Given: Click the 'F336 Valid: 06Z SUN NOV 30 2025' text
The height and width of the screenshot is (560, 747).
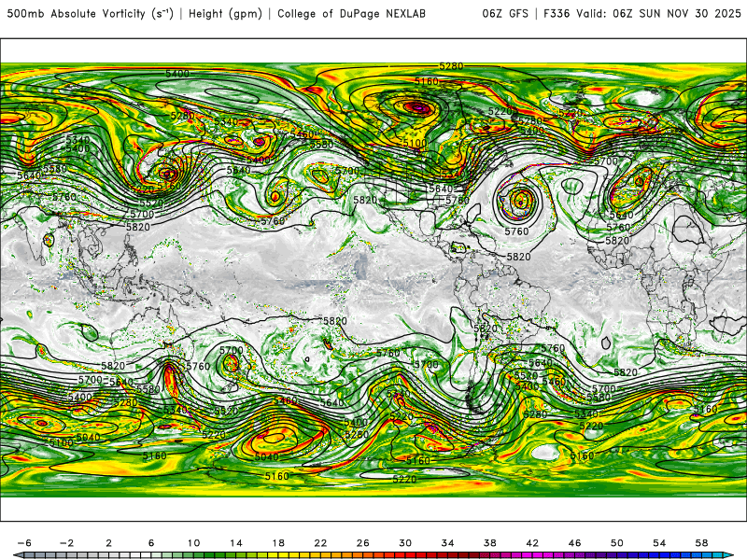Looking at the screenshot, I should 642,14.
